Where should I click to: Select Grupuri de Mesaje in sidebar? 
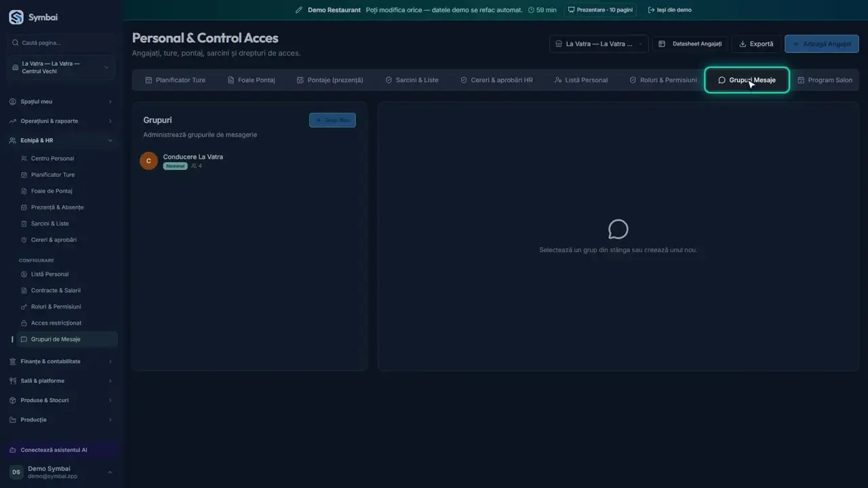(x=67, y=340)
